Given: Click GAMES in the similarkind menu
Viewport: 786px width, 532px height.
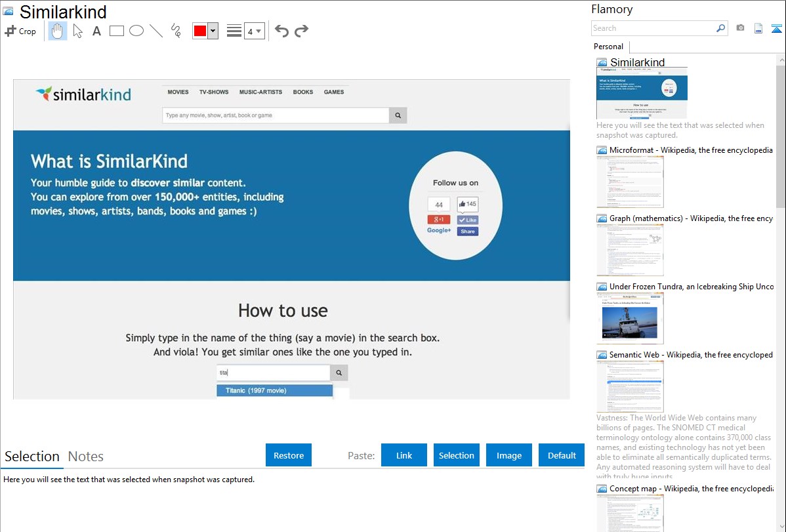Looking at the screenshot, I should coord(334,92).
